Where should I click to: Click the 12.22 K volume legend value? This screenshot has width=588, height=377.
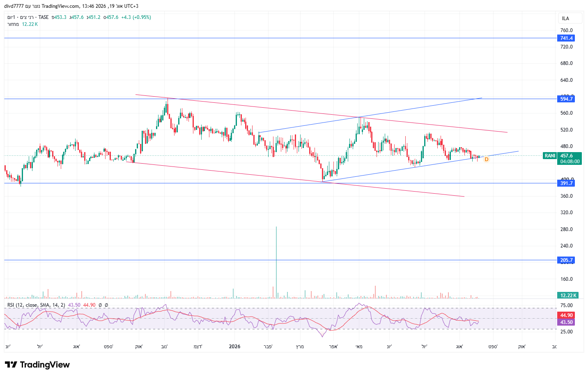tap(30, 24)
